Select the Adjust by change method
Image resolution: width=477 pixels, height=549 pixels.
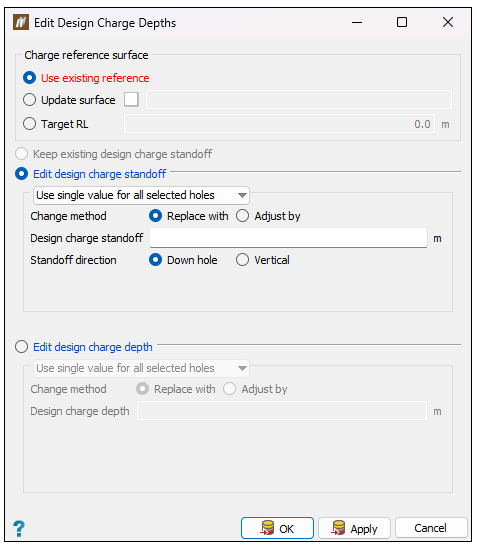click(242, 216)
